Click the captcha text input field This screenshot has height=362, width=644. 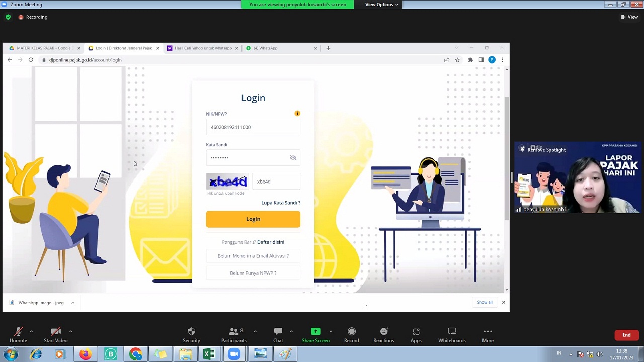coord(276,182)
